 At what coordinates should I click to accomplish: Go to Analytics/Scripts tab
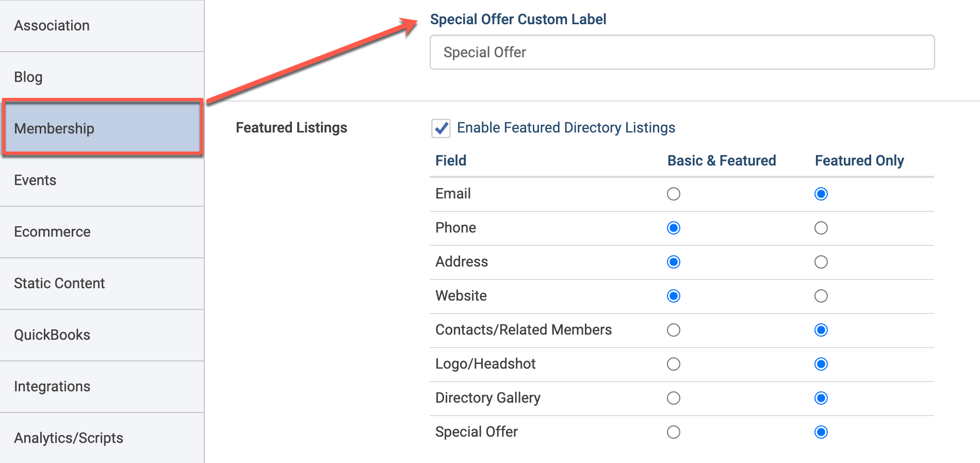click(x=102, y=438)
